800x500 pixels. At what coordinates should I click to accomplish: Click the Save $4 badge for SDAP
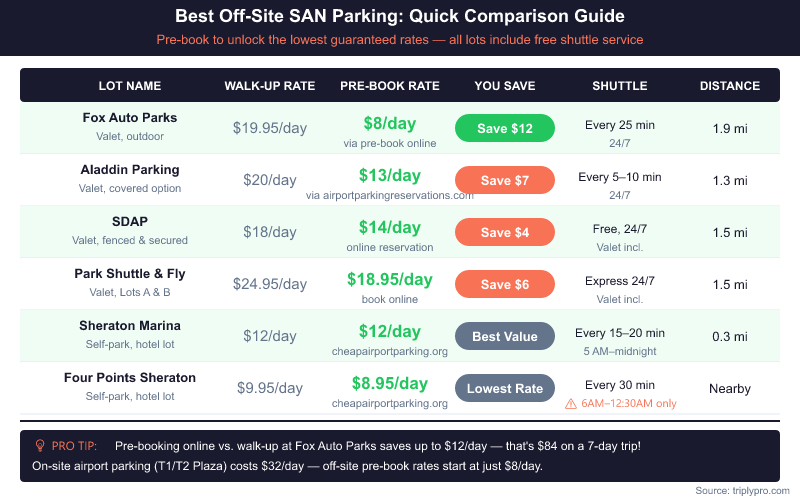505,232
